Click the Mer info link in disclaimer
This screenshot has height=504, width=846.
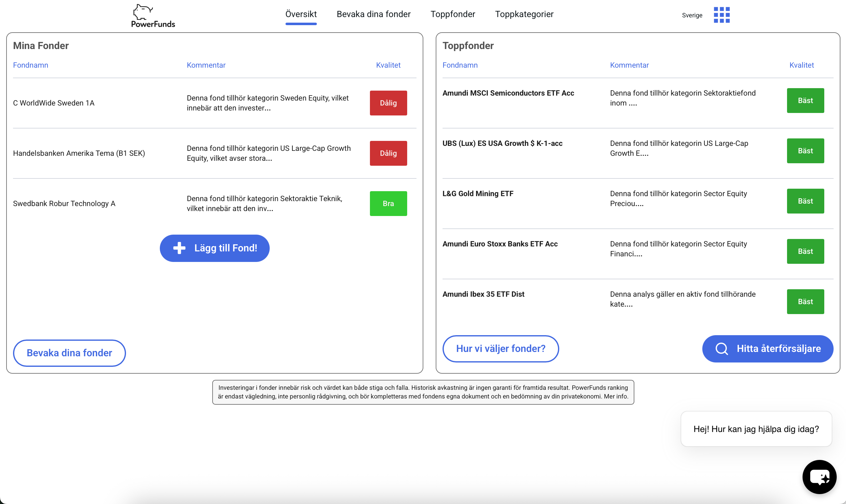[616, 396]
